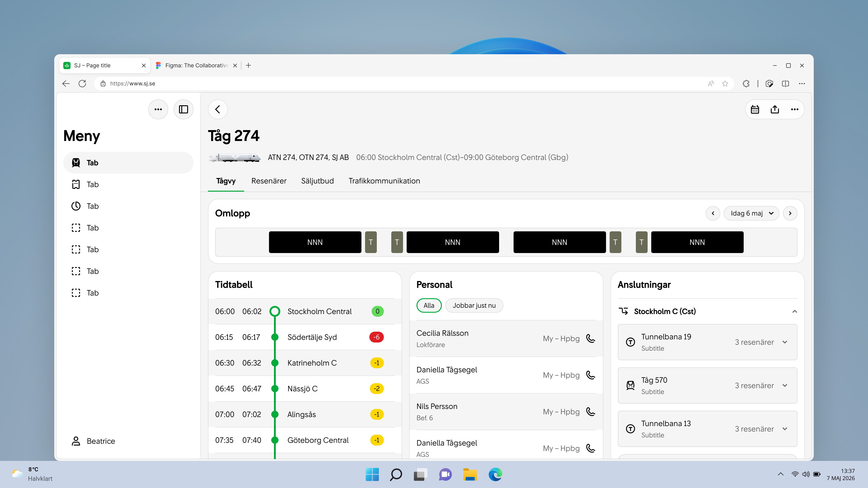Show hidden tray icons chevron
This screenshot has width=868, height=488.
point(780,474)
